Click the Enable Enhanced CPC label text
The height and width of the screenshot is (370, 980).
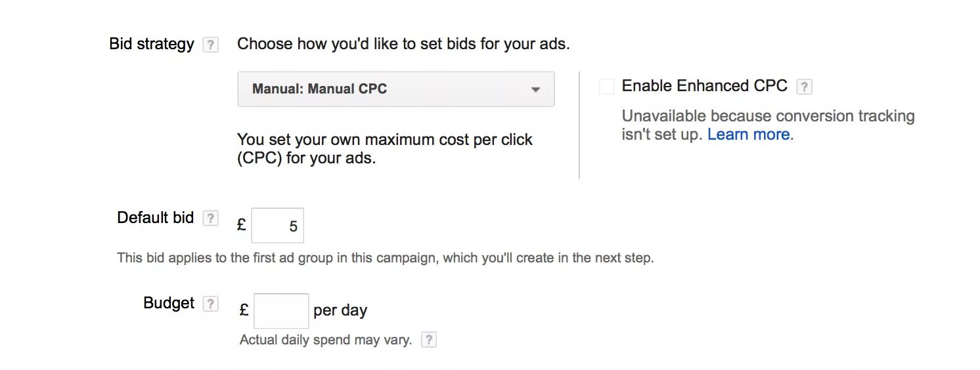(704, 86)
